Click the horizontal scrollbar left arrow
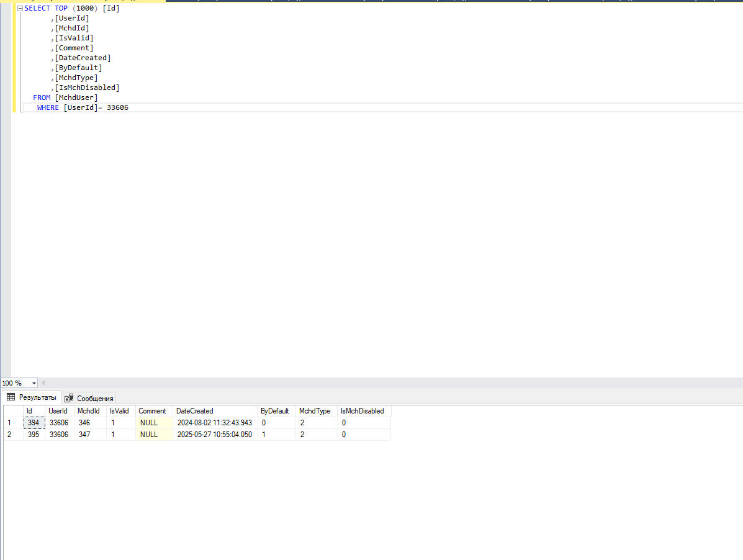Screen dimensions: 743x560 (x=43, y=383)
